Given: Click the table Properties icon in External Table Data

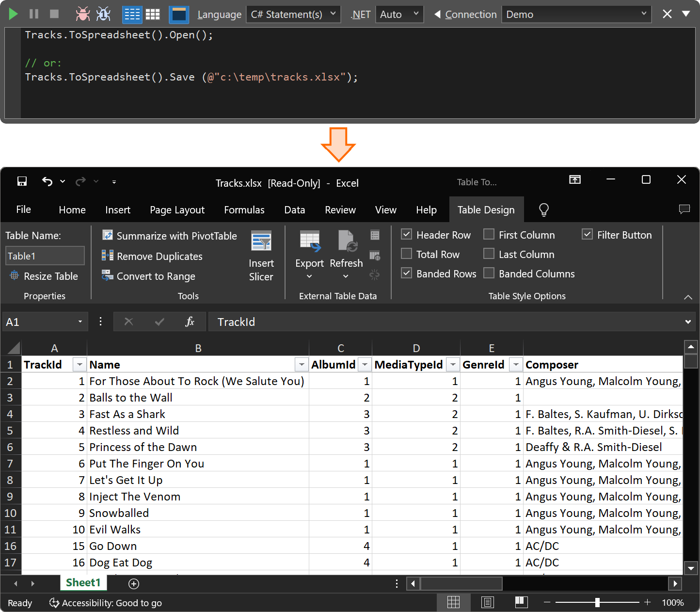Looking at the screenshot, I should tap(375, 236).
